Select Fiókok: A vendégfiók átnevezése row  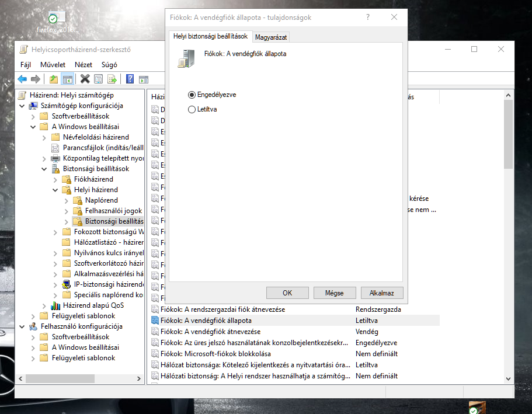[x=295, y=332]
